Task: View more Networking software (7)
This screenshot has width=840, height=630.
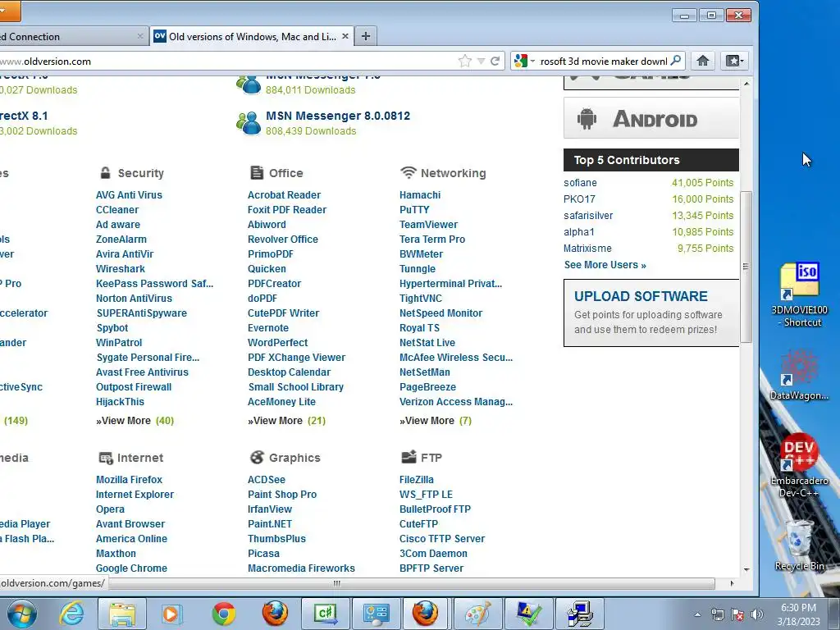Action: [436, 421]
